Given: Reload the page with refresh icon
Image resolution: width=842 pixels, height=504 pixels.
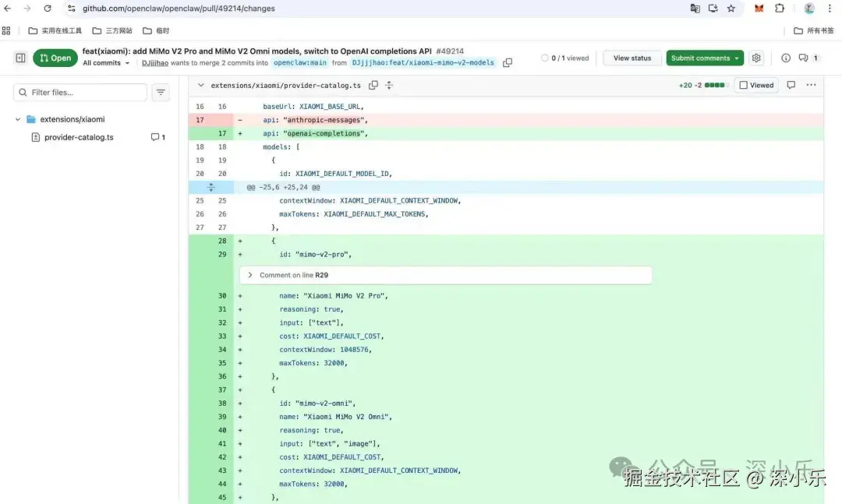Looking at the screenshot, I should 48,9.
